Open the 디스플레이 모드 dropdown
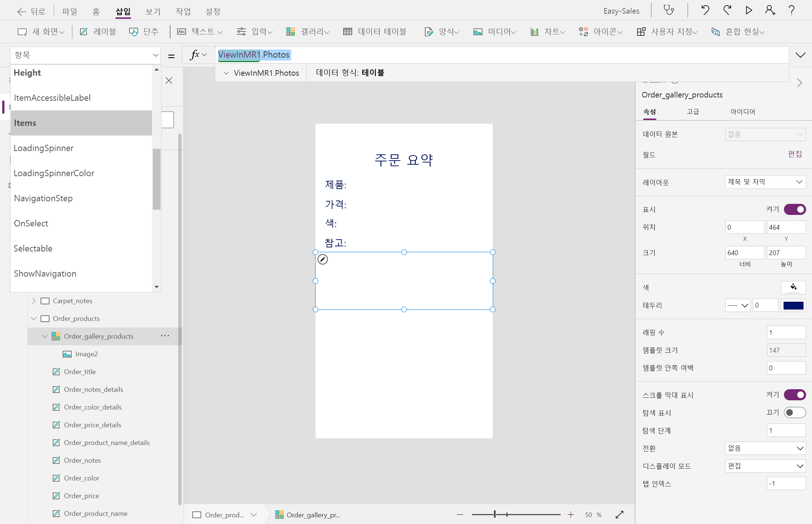This screenshot has height=524, width=812. [765, 466]
